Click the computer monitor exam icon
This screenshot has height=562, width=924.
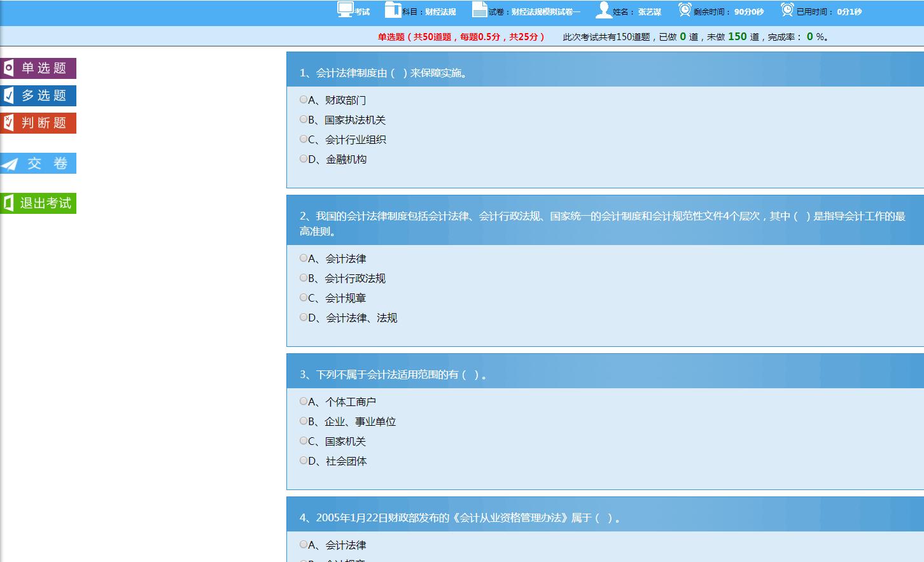point(345,10)
